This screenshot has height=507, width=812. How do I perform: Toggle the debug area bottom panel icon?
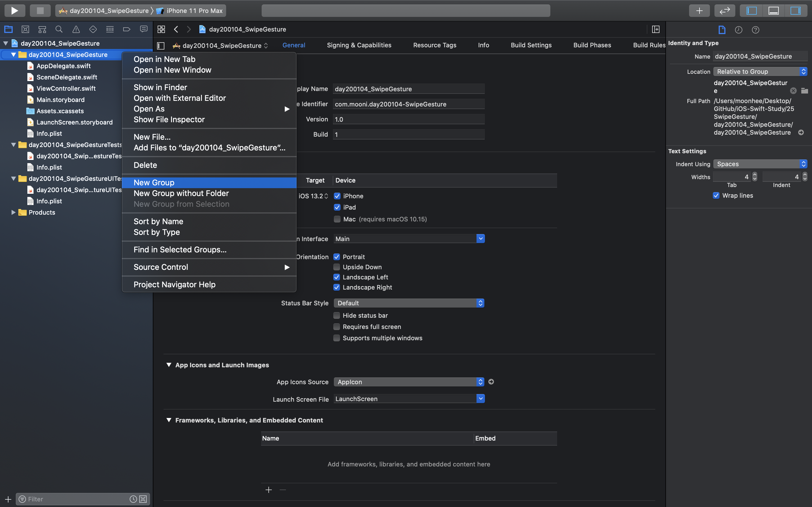(x=773, y=10)
